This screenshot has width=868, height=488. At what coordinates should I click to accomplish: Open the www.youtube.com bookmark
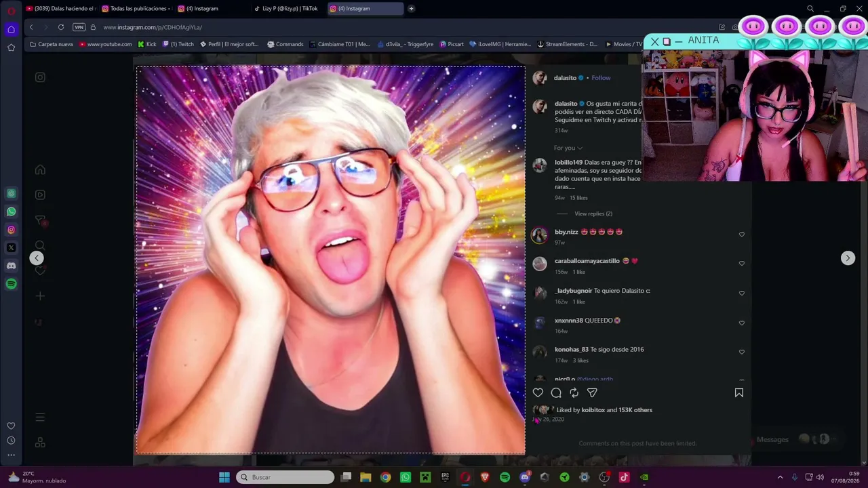pyautogui.click(x=105, y=44)
